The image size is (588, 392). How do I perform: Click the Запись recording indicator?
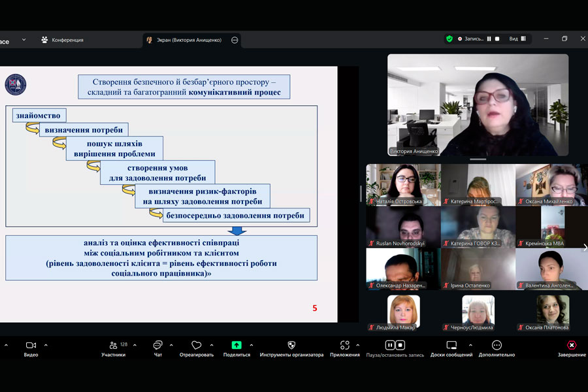pyautogui.click(x=470, y=39)
